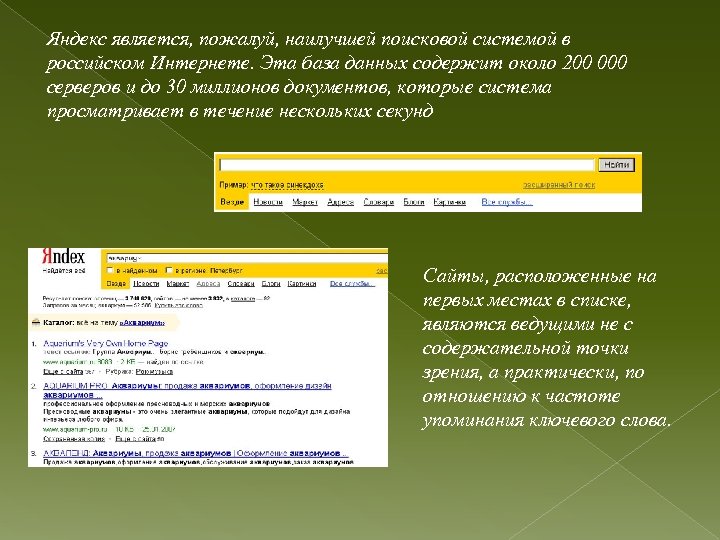
Task: Tick the 'в регионе: Петербург' checkbox
Action: click(x=169, y=270)
